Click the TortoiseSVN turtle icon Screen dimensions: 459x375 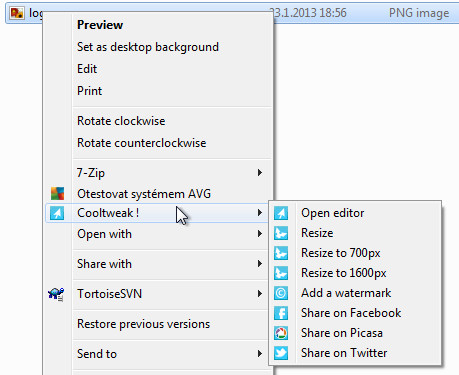56,294
